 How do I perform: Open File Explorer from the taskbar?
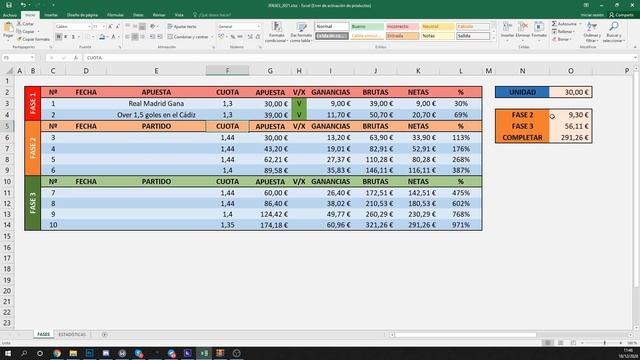coord(73,353)
